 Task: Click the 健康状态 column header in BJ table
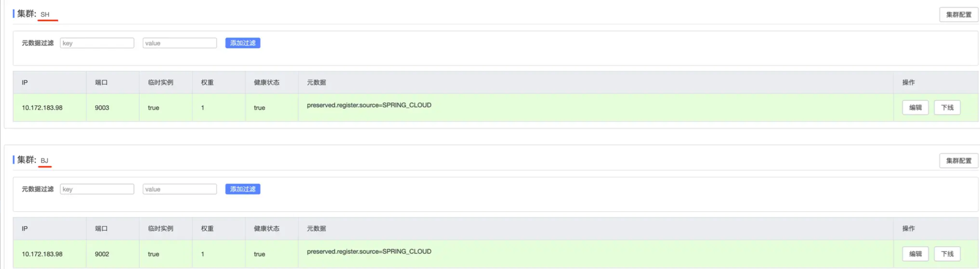(266, 229)
